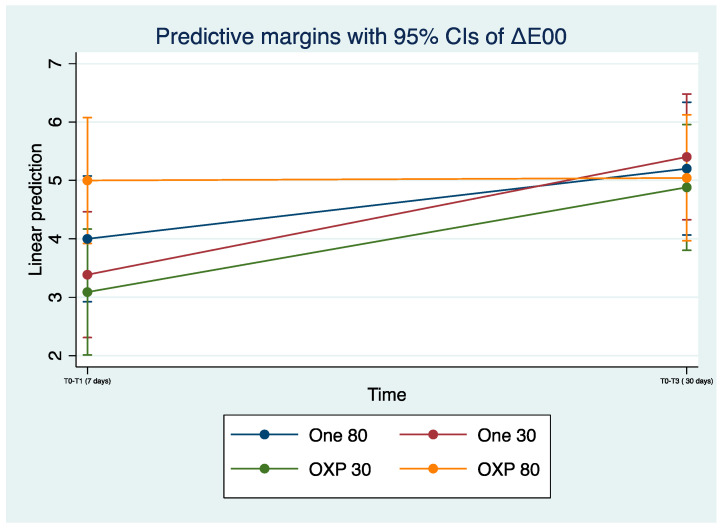
Task: Click the green OXP 30 point at 7 days
Action: tap(87, 292)
